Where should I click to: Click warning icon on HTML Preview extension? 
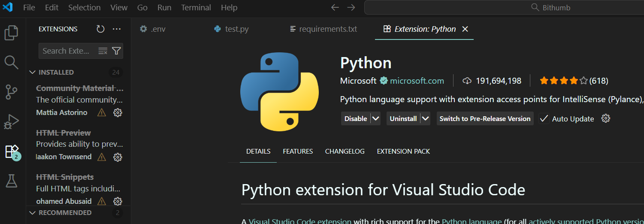coord(102,157)
